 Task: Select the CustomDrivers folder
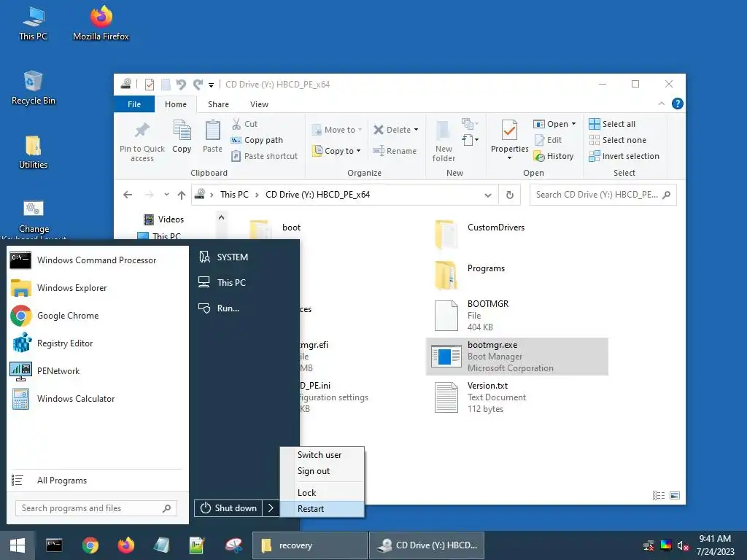tap(517, 234)
